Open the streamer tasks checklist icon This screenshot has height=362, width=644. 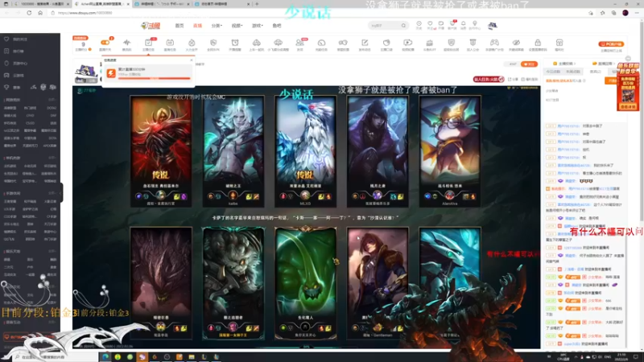coord(148,43)
